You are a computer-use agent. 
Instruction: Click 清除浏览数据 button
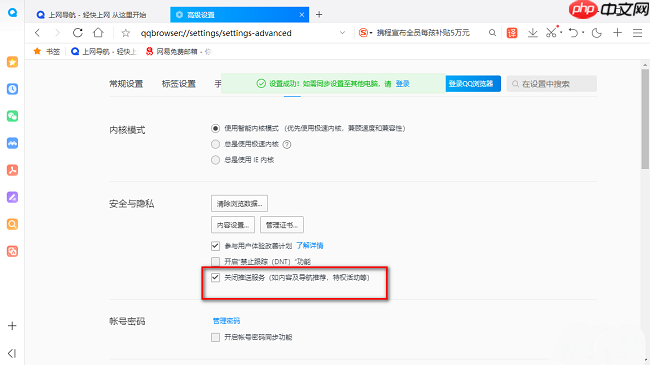(239, 204)
